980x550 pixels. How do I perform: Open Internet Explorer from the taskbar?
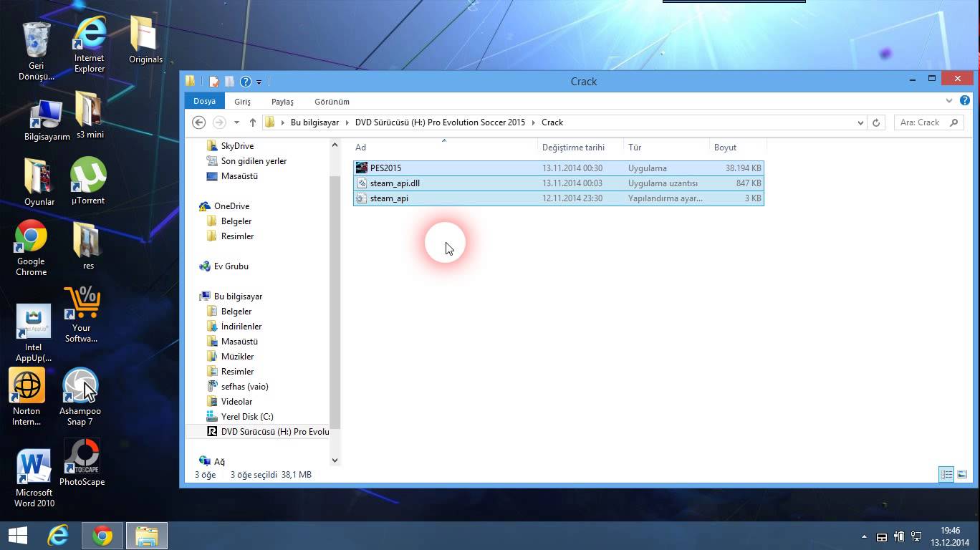pyautogui.click(x=58, y=536)
